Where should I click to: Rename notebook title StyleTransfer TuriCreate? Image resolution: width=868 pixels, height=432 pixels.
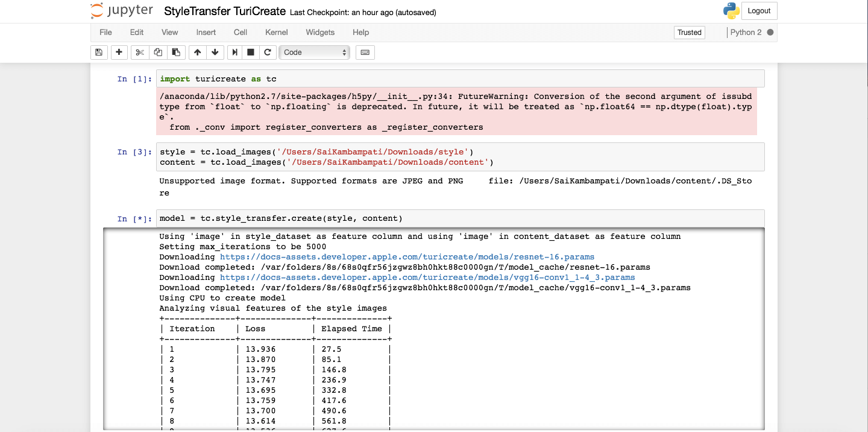[x=225, y=11]
